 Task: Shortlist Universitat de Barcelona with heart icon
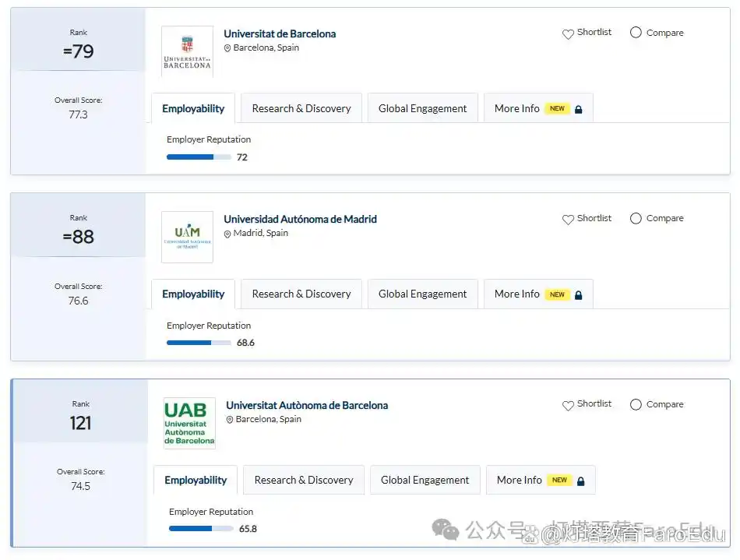pyautogui.click(x=568, y=33)
